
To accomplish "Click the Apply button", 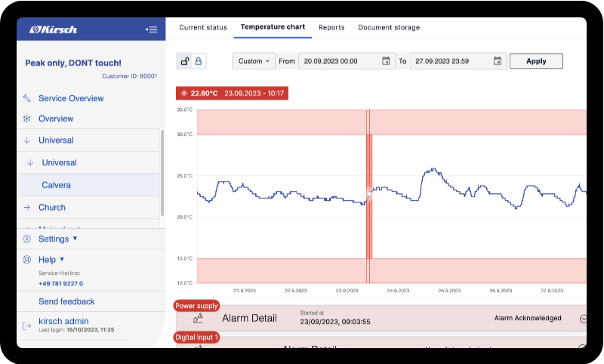I will (536, 61).
